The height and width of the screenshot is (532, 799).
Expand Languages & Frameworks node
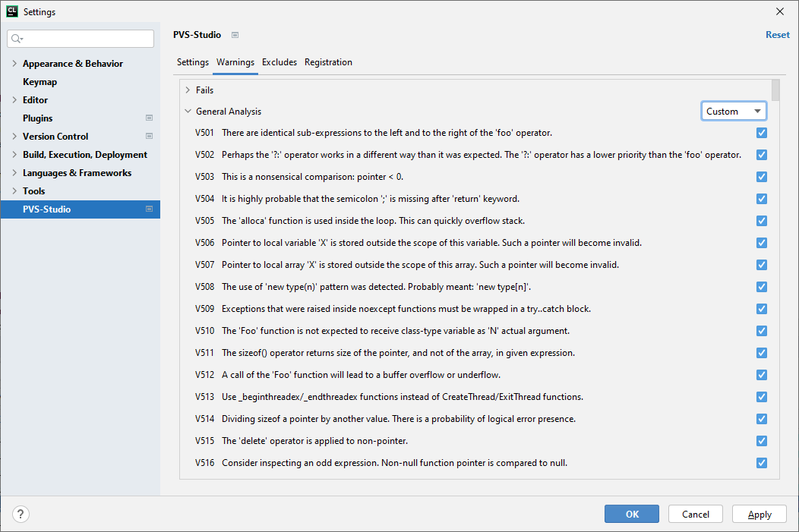(x=14, y=173)
